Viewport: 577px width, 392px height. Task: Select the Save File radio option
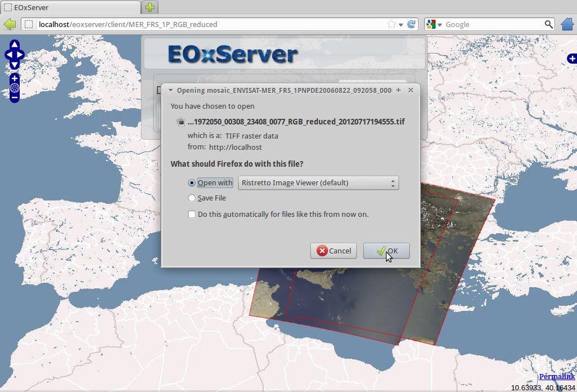tap(192, 198)
